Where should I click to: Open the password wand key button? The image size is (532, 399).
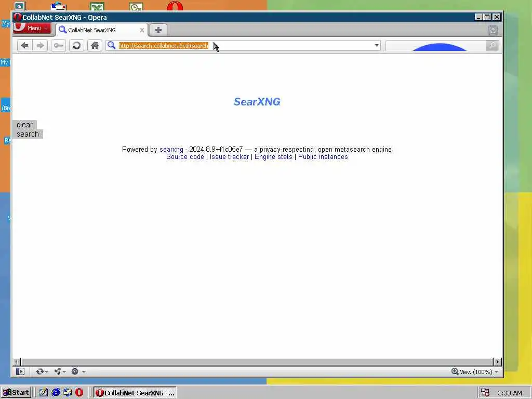[x=58, y=46]
